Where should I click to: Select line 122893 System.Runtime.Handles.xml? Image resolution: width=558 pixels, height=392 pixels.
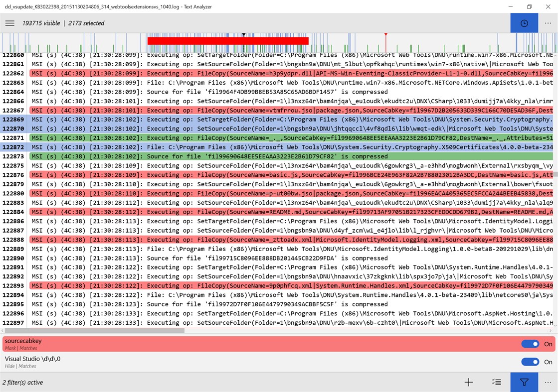[x=278, y=286]
